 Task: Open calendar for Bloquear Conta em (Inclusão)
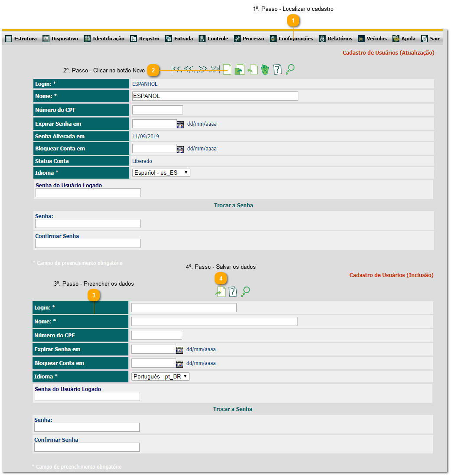(x=180, y=364)
